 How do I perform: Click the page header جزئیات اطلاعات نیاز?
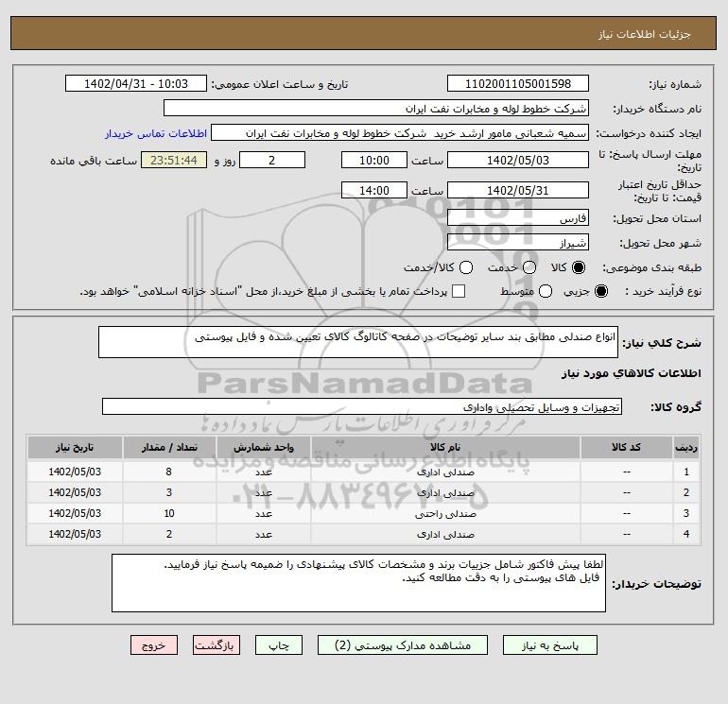click(645, 34)
